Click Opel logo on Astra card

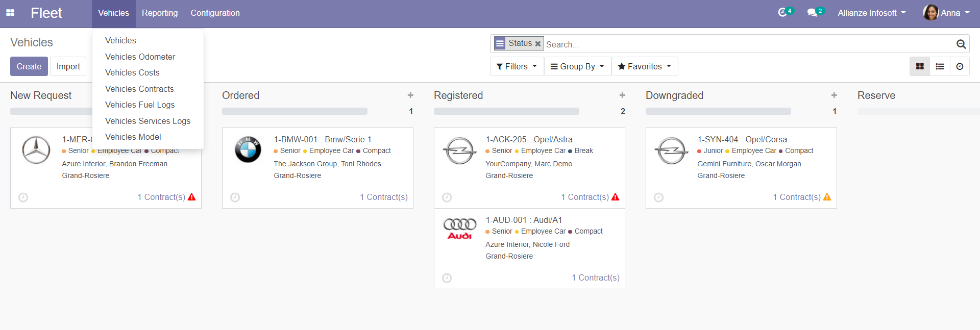click(460, 150)
